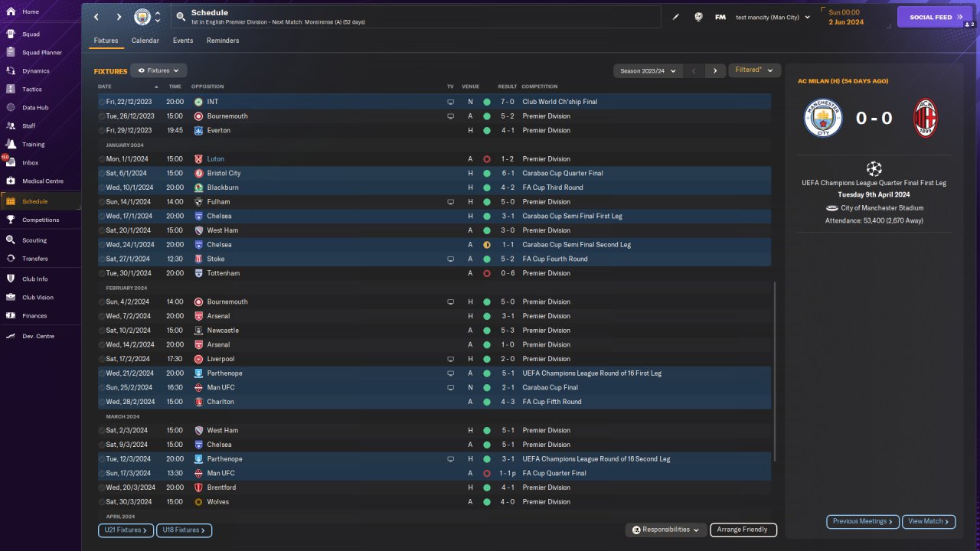Screen dimensions: 980x551
Task: Click the pencil edit icon in top bar
Action: tap(676, 17)
